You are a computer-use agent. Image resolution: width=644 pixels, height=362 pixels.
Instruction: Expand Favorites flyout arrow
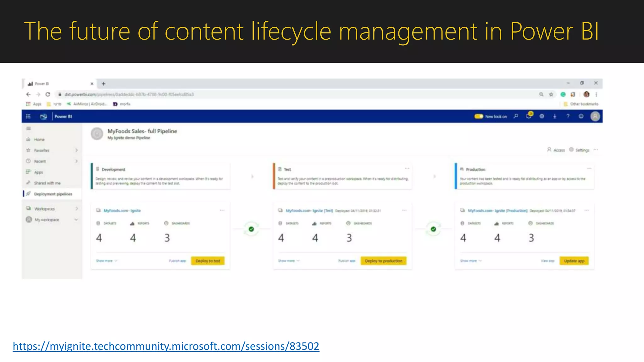point(76,150)
